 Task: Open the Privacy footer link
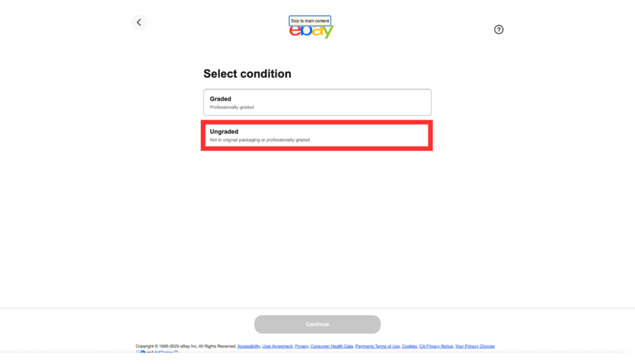click(301, 346)
